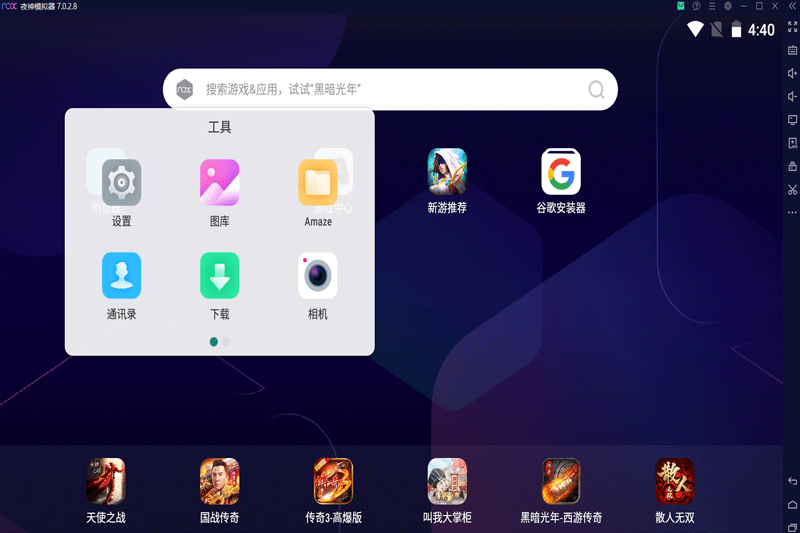Open the emulator hamburger menu
The image size is (800, 533).
point(712,6)
